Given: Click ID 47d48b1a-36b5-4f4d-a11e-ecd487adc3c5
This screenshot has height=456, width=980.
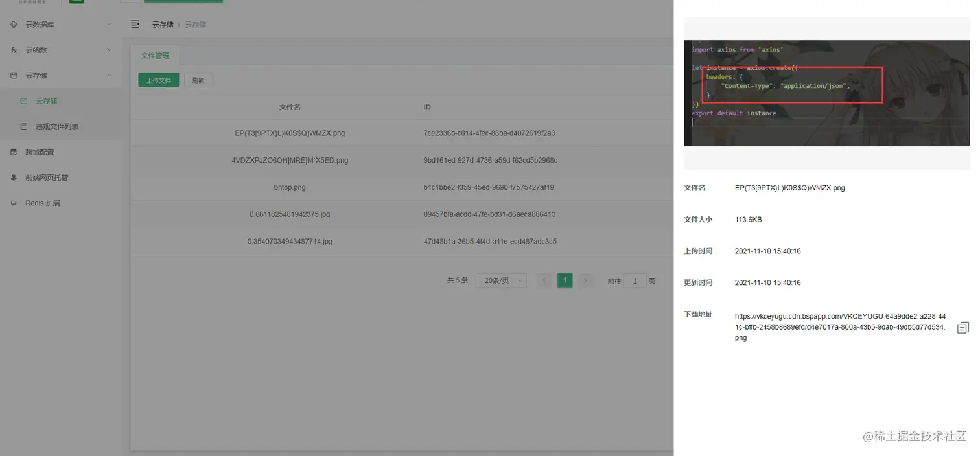Looking at the screenshot, I should 490,241.
